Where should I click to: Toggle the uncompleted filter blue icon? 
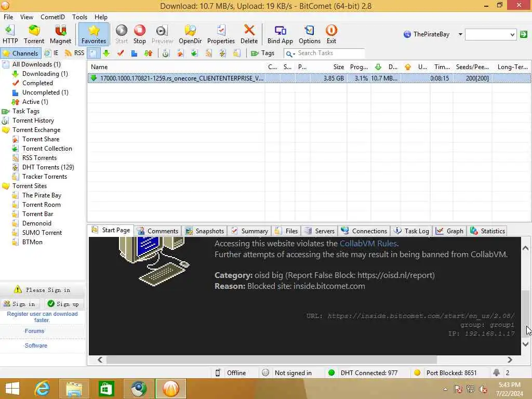[x=135, y=53]
